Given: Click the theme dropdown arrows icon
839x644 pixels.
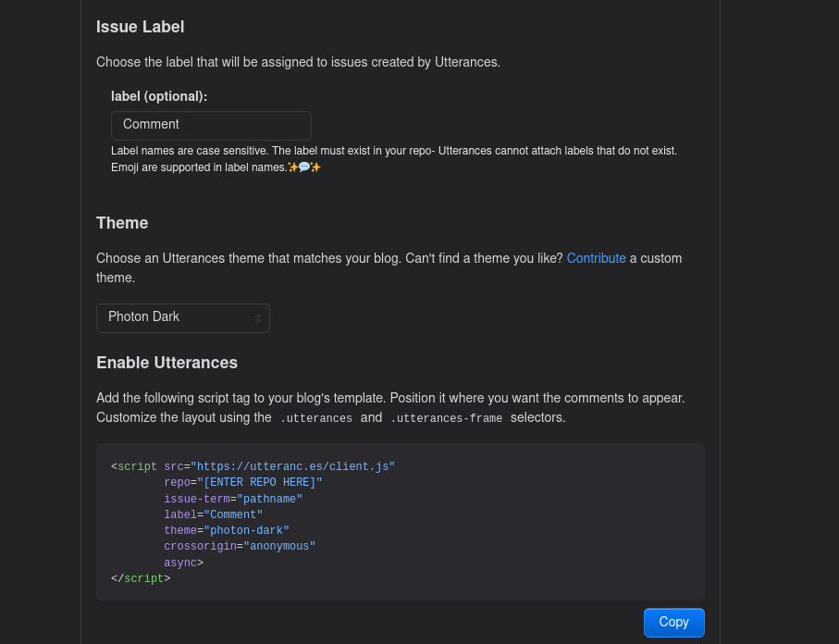Looking at the screenshot, I should pyautogui.click(x=258, y=318).
